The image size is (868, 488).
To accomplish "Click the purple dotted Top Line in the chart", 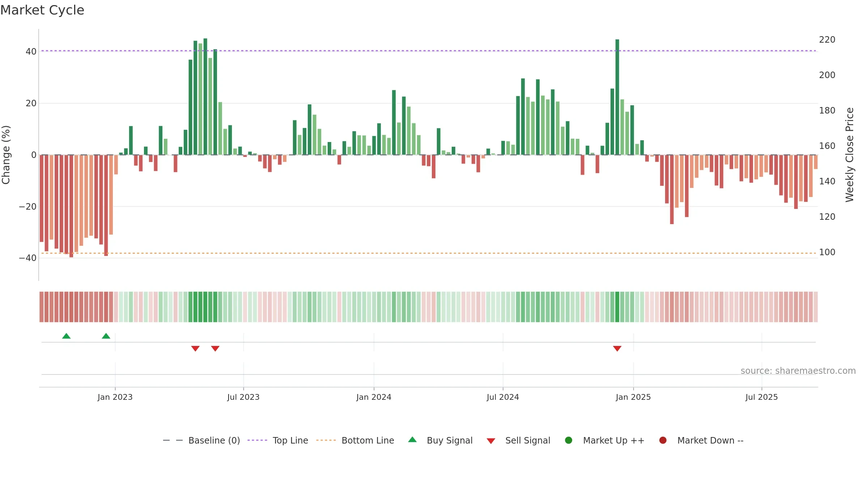I will [x=429, y=51].
